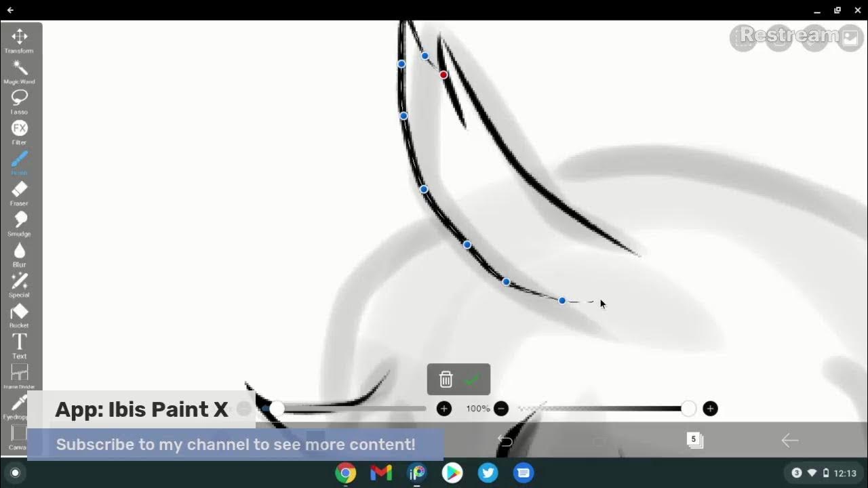Screen dimensions: 868x488
Task: Open Gmail from the shelf
Action: tap(381, 473)
